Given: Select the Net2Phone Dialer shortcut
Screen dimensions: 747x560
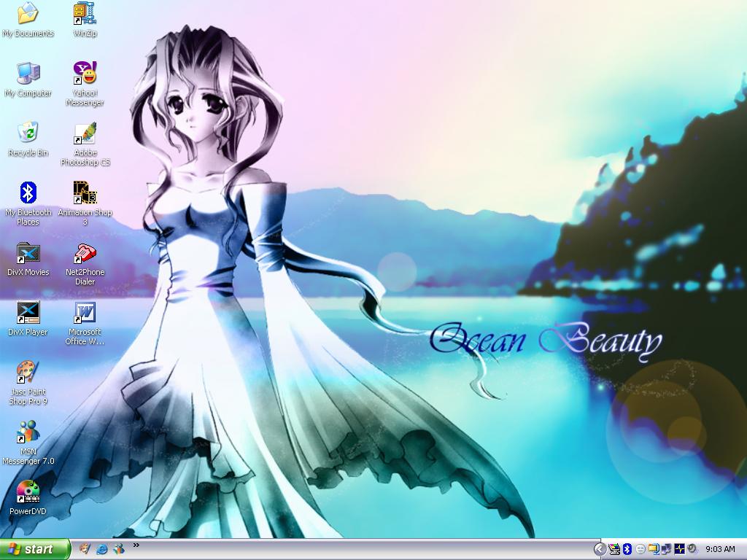Looking at the screenshot, I should tap(85, 264).
